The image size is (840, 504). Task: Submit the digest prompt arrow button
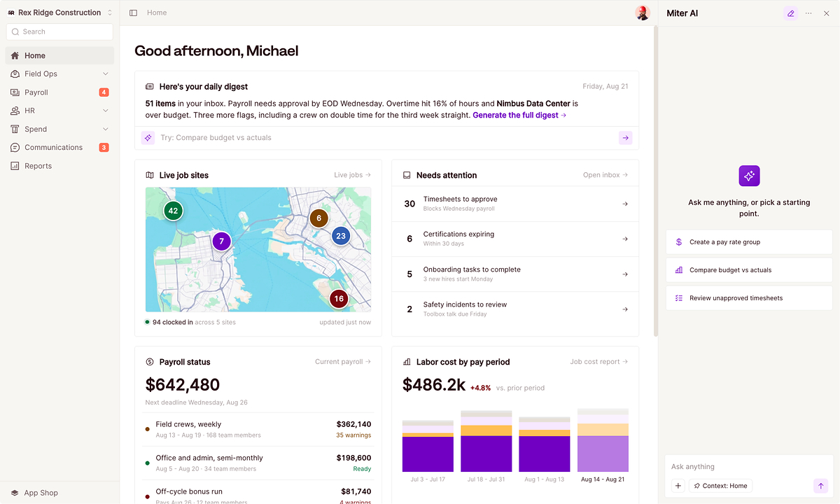point(625,138)
